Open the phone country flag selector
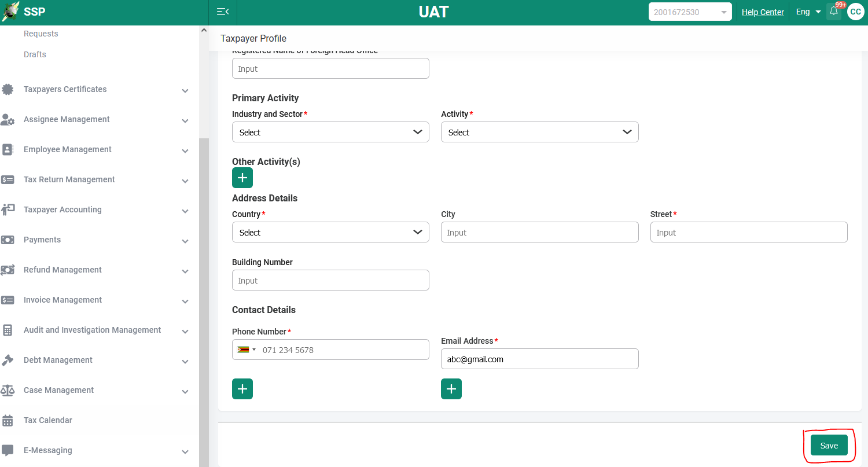Screen dimensions: 868x467 [247, 350]
